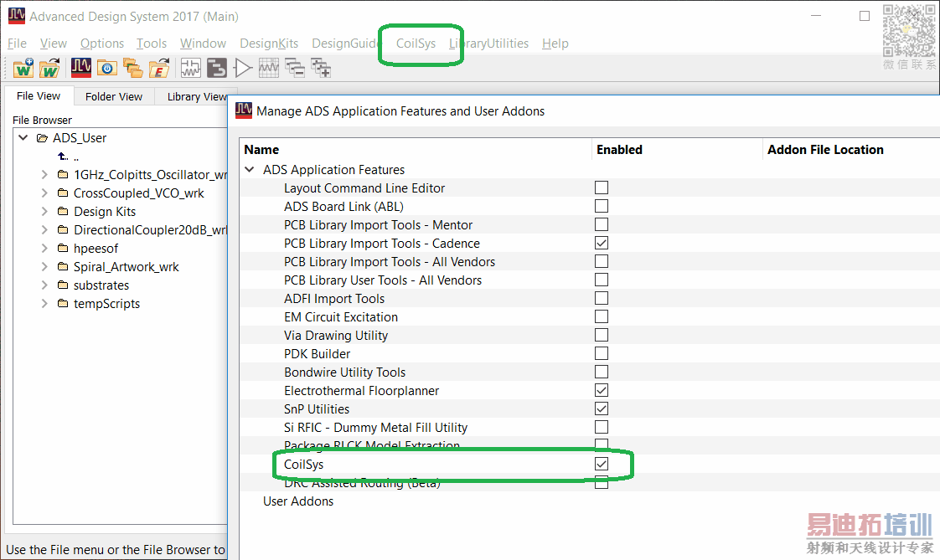This screenshot has height=560, width=940.
Task: Check Si RFIC - Dummy Metal Fill Utility
Action: (x=602, y=427)
